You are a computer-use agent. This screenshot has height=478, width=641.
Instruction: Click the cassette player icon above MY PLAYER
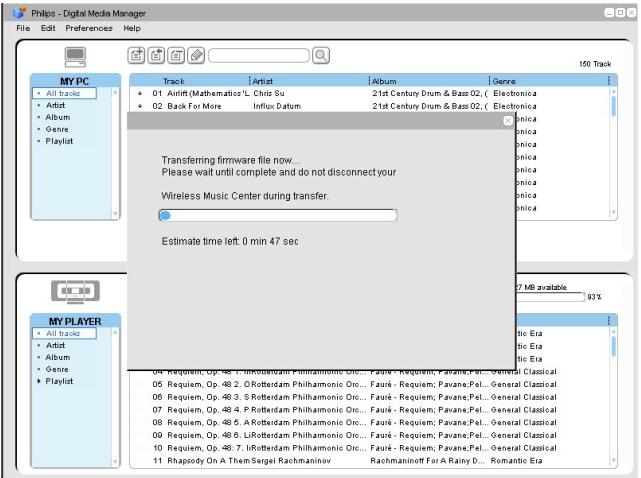coord(75,292)
